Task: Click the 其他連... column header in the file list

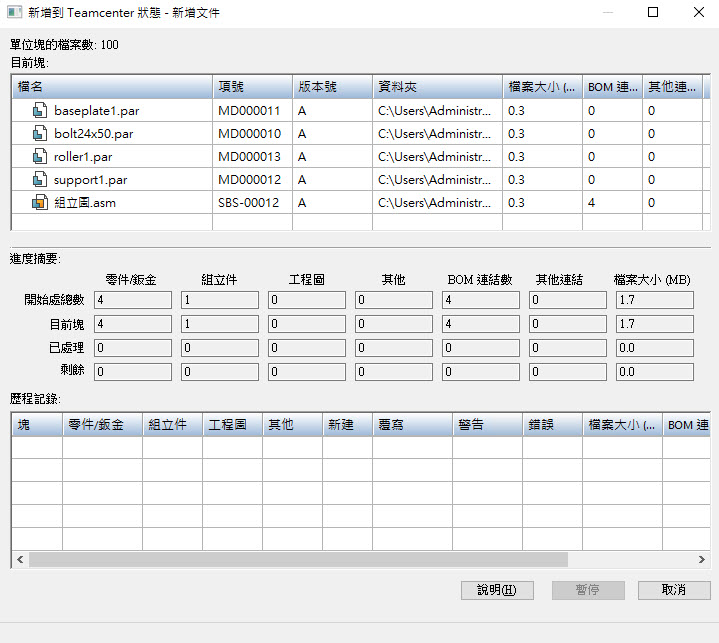Action: tap(672, 87)
